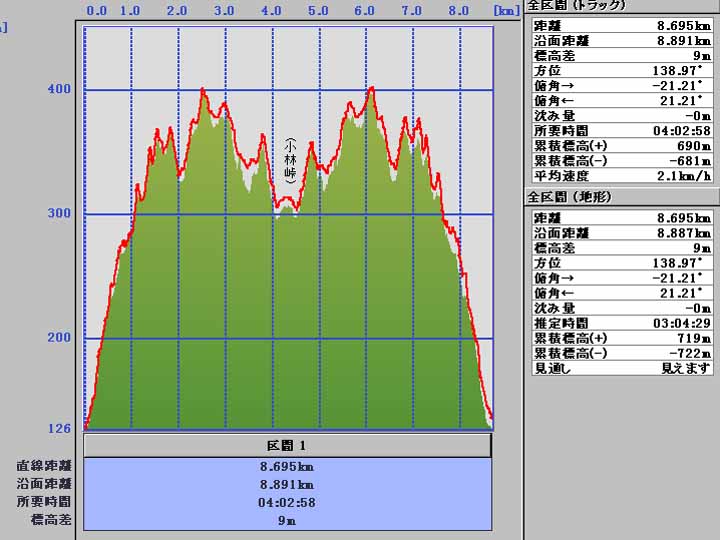Select the 8.887km surface distance value
This screenshot has width=720, height=540.
tap(684, 233)
